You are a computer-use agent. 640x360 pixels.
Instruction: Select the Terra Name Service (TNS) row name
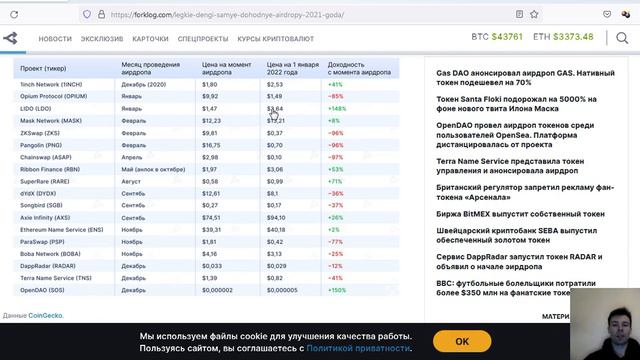[x=56, y=278]
